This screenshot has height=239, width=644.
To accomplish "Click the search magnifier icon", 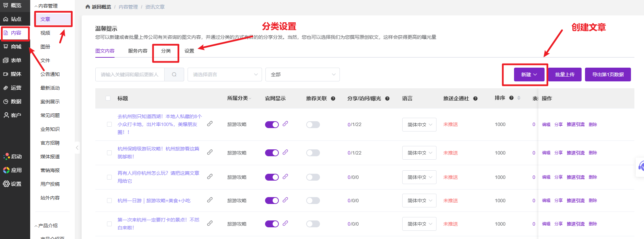I will click(x=174, y=75).
